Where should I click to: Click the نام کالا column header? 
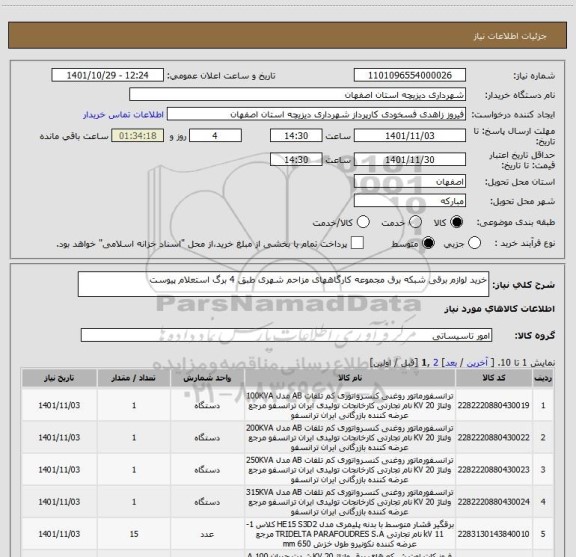pyautogui.click(x=350, y=378)
